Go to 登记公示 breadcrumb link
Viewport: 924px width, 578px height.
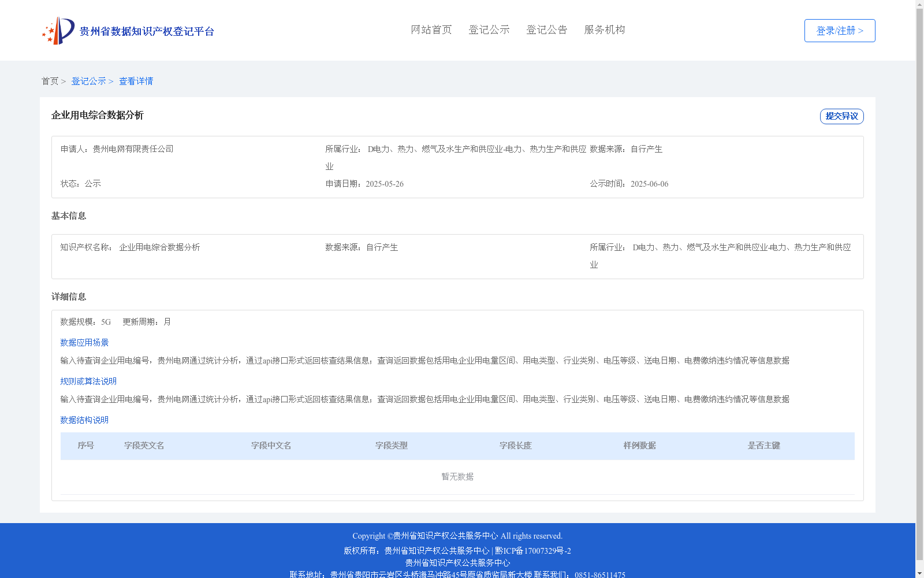pyautogui.click(x=88, y=81)
